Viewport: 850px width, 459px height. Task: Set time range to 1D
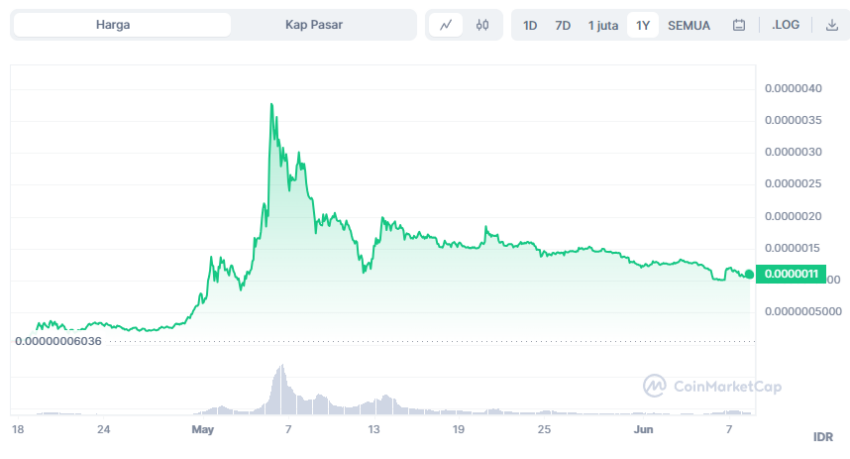coord(530,25)
